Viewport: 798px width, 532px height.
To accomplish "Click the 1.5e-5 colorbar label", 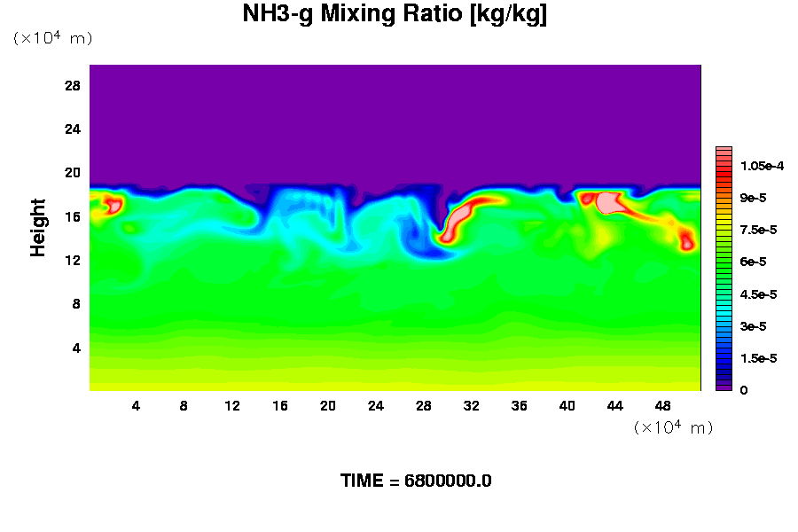I will point(759,358).
